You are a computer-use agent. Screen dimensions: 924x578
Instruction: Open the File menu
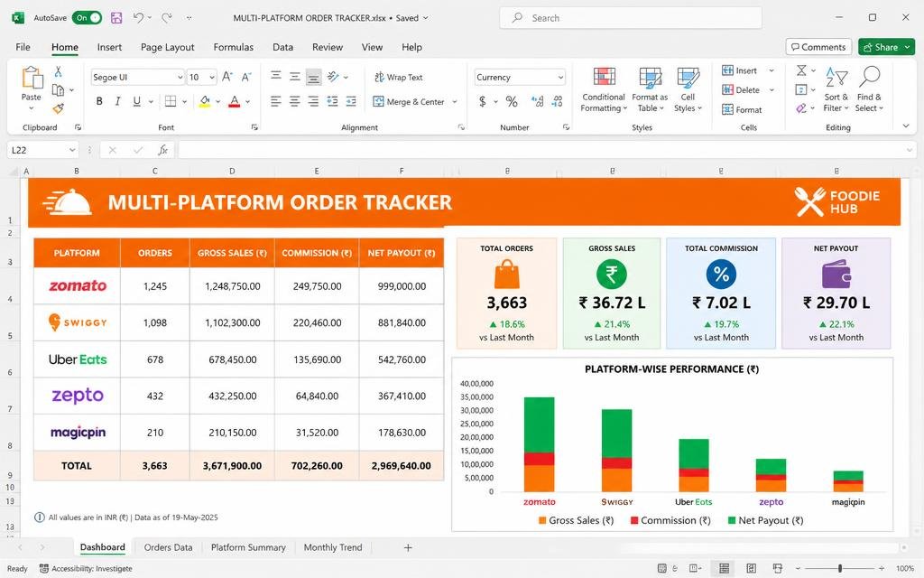click(23, 47)
